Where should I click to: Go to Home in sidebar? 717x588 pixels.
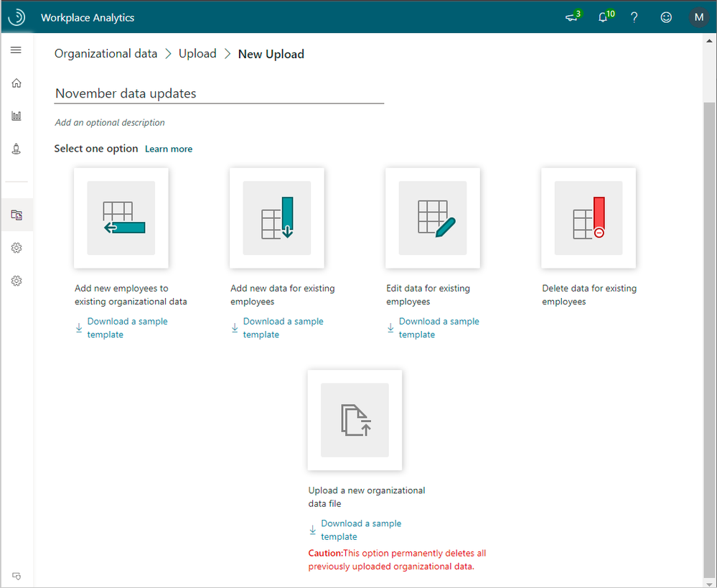click(17, 83)
